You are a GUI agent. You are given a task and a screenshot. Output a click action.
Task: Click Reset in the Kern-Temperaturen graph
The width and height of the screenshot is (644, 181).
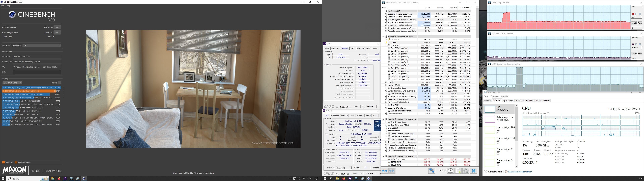(x=640, y=23)
